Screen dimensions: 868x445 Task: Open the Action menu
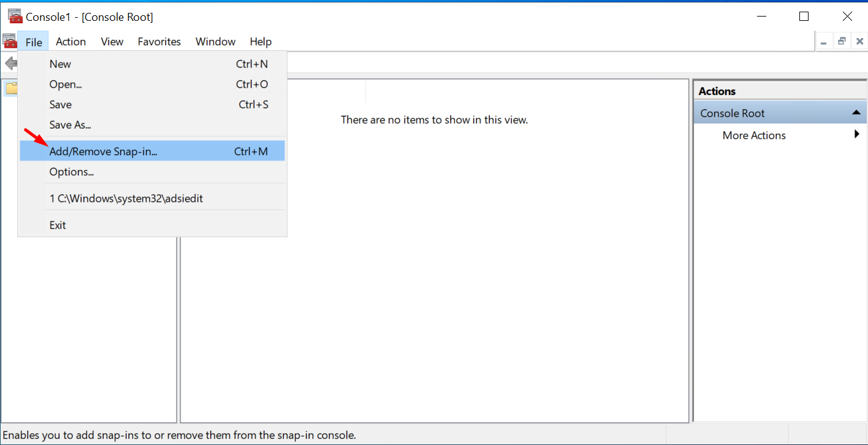(70, 42)
